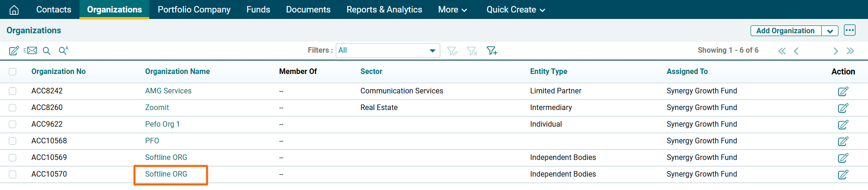Jump to last page with double arrow
The height and width of the screenshot is (190, 868).
[850, 51]
